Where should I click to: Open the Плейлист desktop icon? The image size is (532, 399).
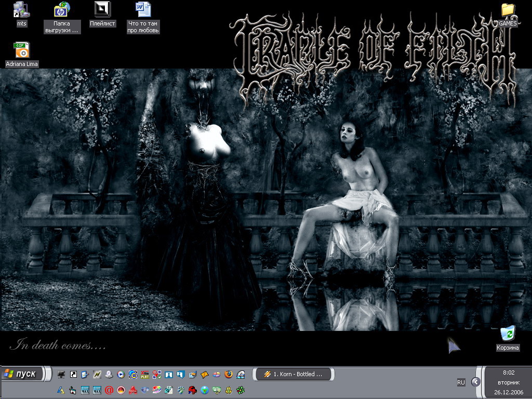(102, 10)
